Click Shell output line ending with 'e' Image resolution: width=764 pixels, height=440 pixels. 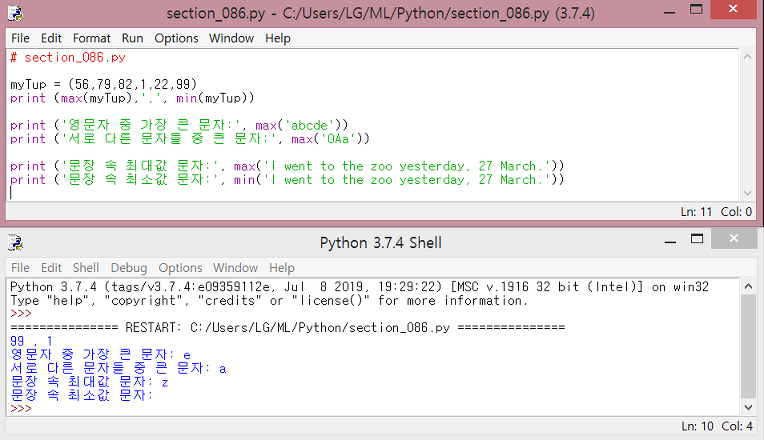(100, 355)
